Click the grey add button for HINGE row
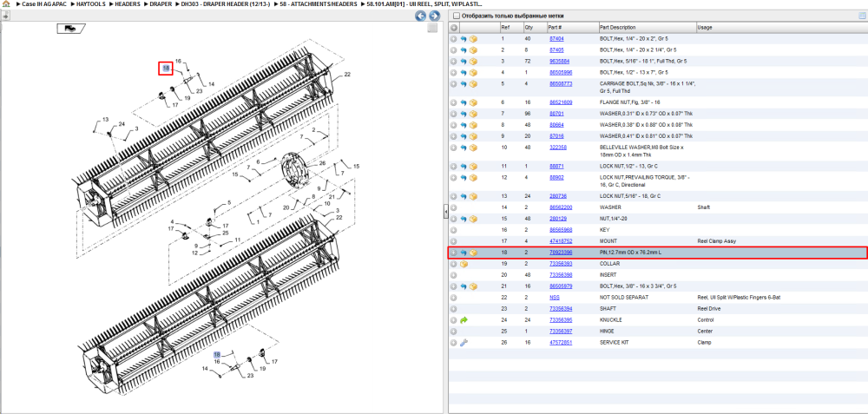This screenshot has width=868, height=414. 453,332
